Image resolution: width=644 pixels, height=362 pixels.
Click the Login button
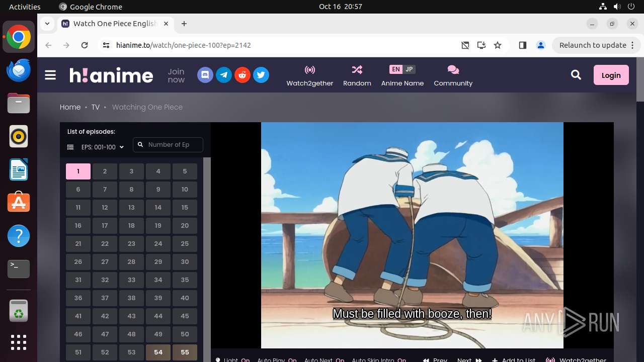[x=611, y=75]
